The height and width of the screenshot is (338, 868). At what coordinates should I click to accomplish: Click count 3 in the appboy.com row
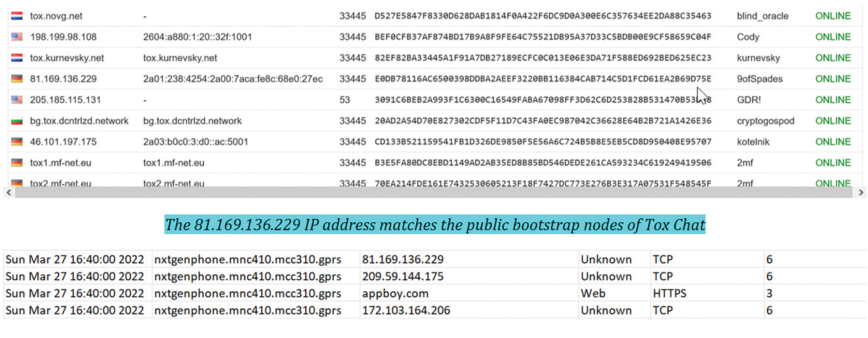click(x=769, y=293)
